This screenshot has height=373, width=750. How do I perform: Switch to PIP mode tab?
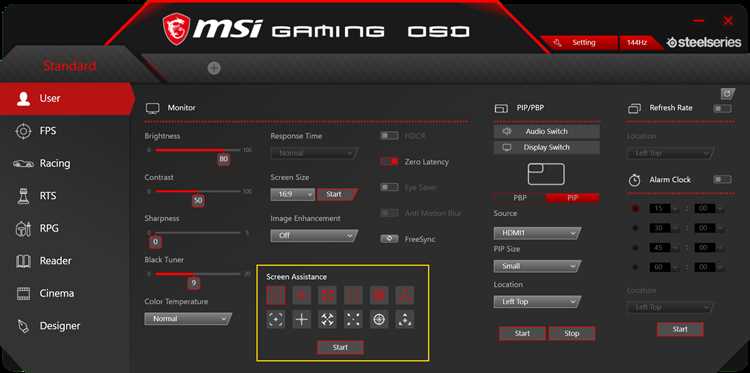(573, 198)
